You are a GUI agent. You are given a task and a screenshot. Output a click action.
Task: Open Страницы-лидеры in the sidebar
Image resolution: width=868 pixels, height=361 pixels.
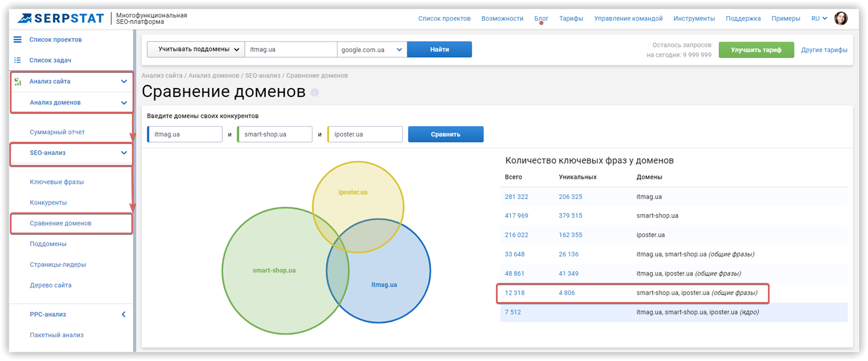[58, 265]
